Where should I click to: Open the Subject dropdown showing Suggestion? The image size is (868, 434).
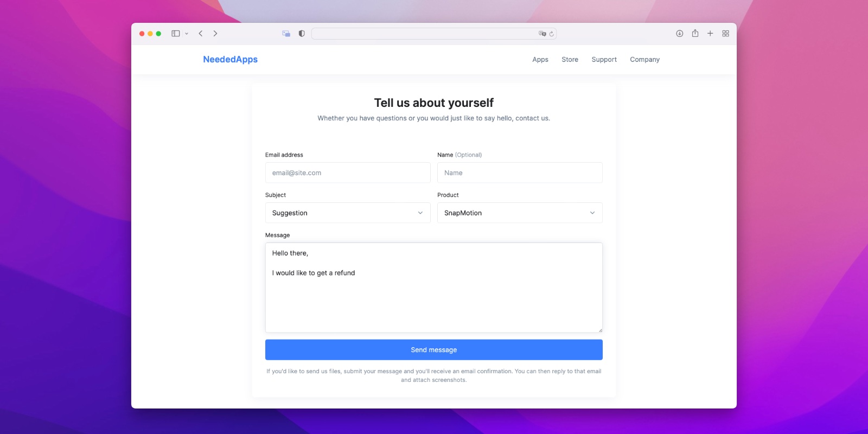pos(348,213)
